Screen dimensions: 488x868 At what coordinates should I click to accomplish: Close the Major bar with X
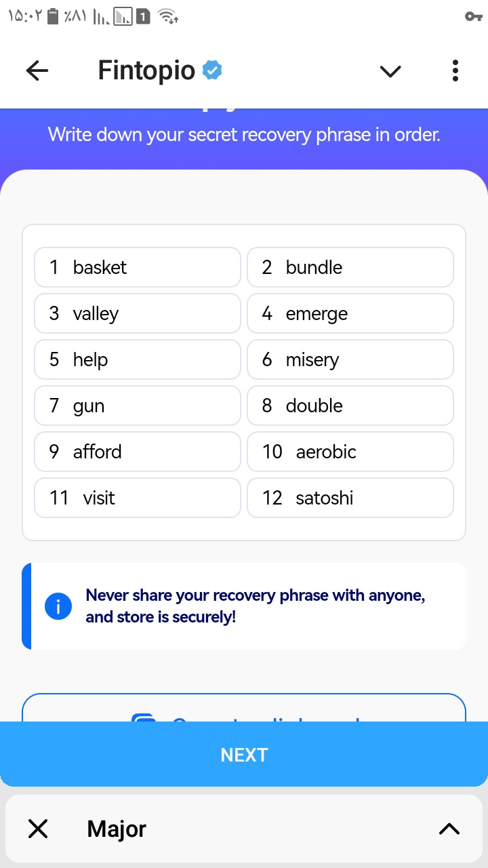coord(38,829)
